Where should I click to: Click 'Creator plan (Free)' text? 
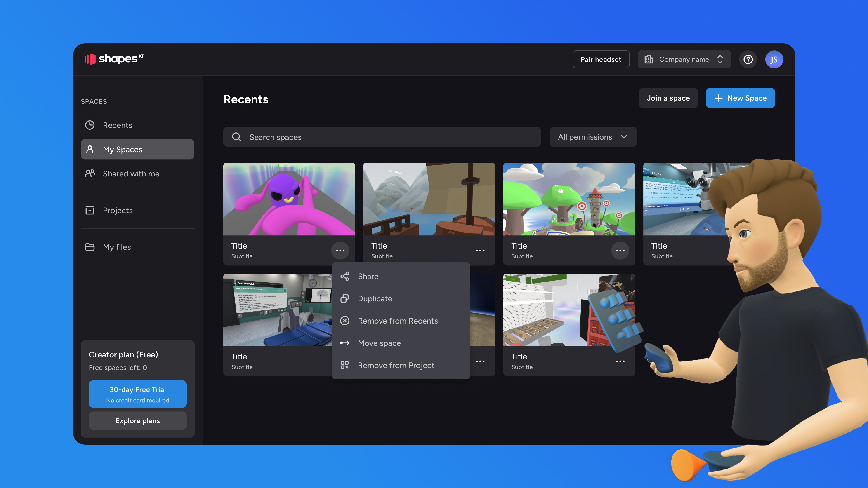tap(123, 355)
